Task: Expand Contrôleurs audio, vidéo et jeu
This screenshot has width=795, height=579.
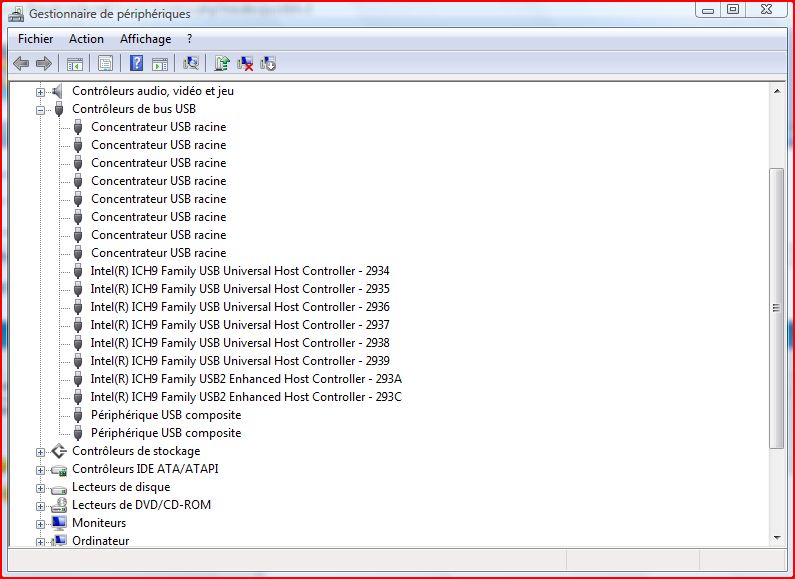Action: 40,92
